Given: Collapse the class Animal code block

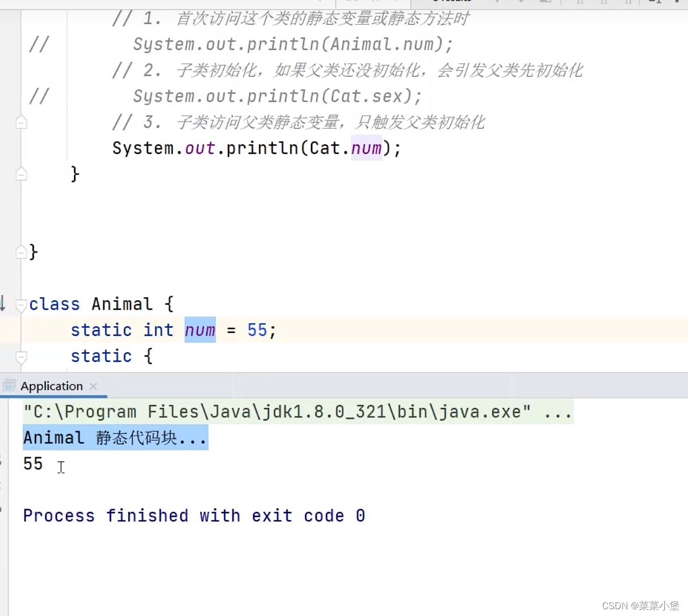Looking at the screenshot, I should click(x=21, y=306).
